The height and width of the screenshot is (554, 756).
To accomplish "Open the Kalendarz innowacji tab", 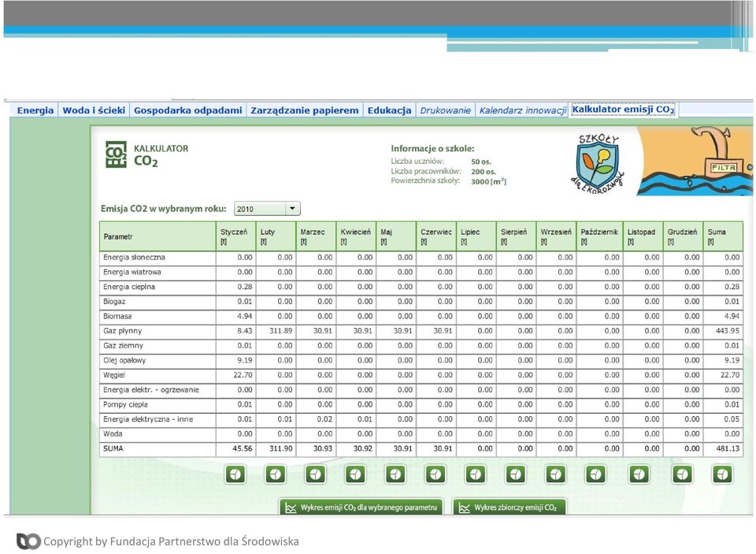I will (x=523, y=110).
